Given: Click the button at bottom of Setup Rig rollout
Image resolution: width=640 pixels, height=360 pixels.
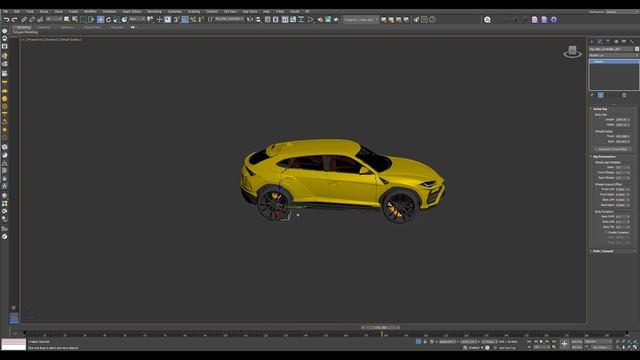Looking at the screenshot, I should [x=613, y=149].
